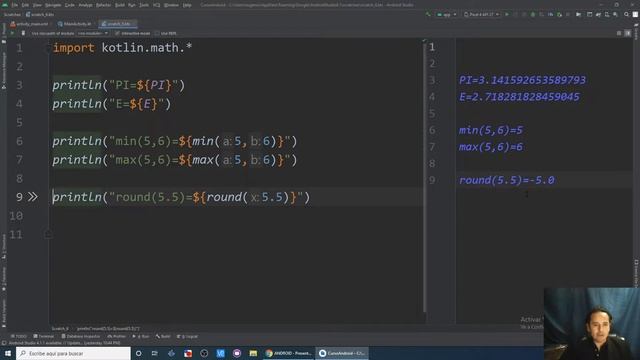This screenshot has height=360, width=640.
Task: Open Task View on the taskbar
Action: [x=155, y=353]
